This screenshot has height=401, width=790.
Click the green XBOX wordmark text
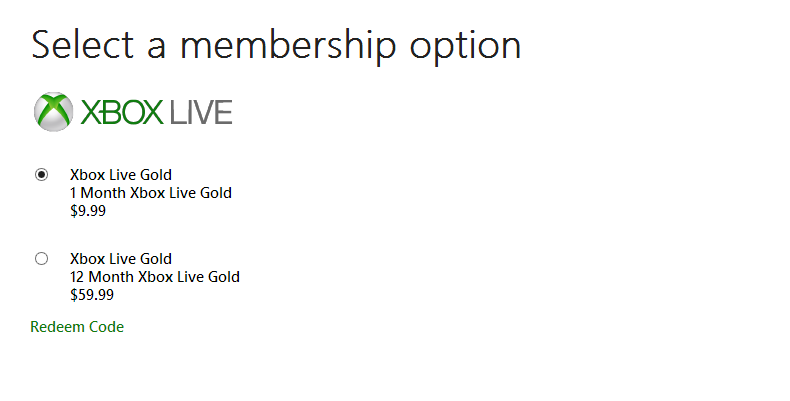coord(121,112)
